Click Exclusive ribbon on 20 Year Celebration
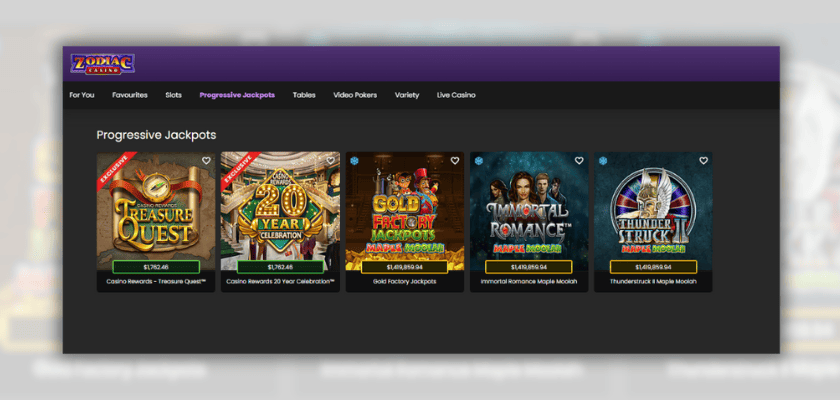Screen dimensions: 840x400 point(239,169)
